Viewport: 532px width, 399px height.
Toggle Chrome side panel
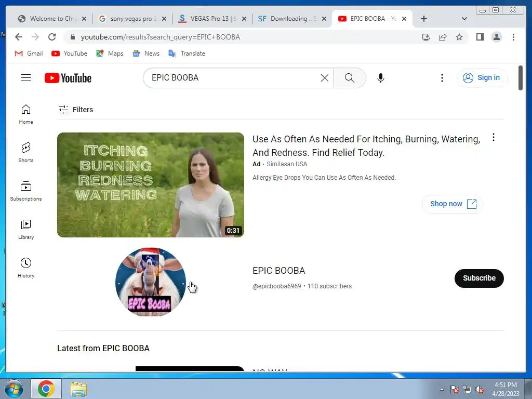[x=480, y=37]
